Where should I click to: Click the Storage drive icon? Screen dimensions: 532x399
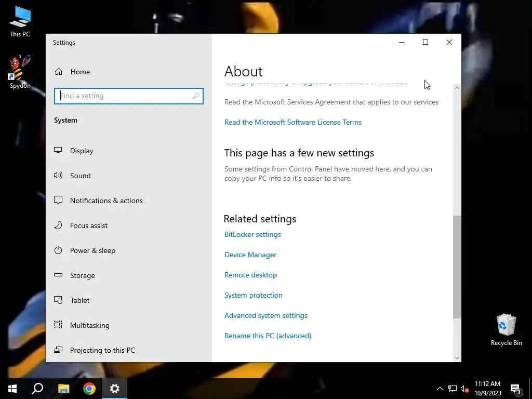pos(58,275)
